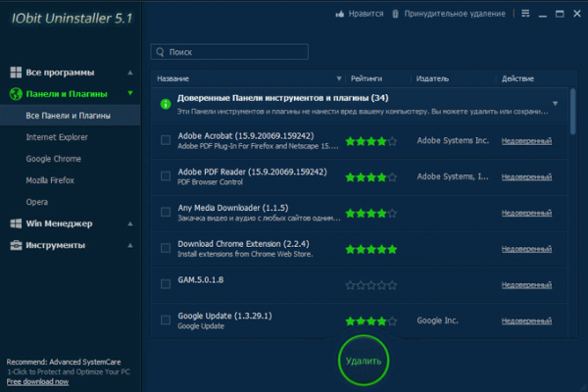The width and height of the screenshot is (588, 392).
Task: Click the Win Менеджер sidebar label
Action: tap(59, 223)
